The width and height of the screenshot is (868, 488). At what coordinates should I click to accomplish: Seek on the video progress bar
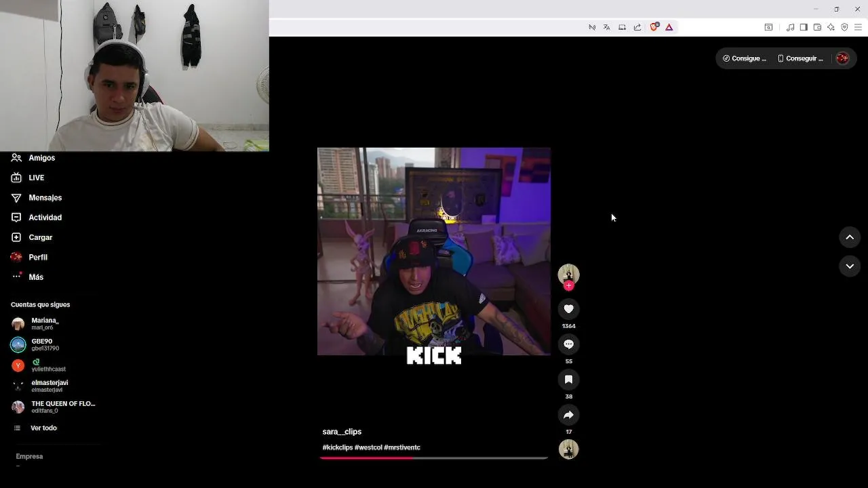(x=434, y=458)
